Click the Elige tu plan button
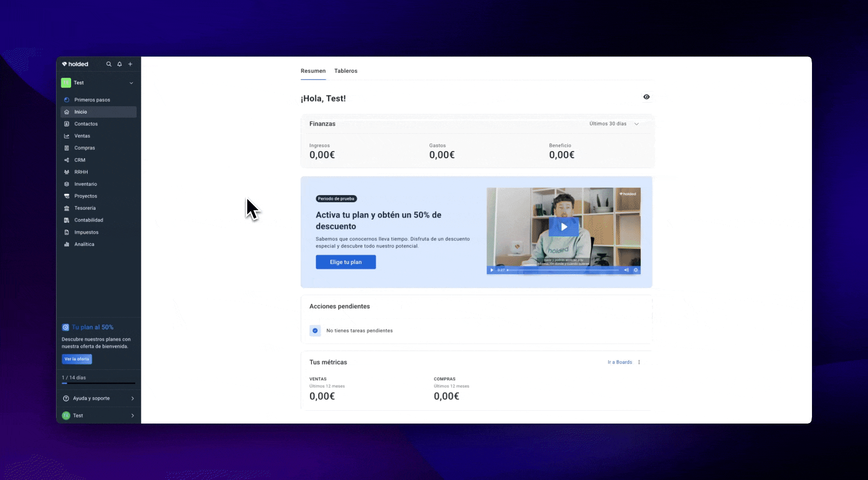868x480 pixels. coord(346,262)
